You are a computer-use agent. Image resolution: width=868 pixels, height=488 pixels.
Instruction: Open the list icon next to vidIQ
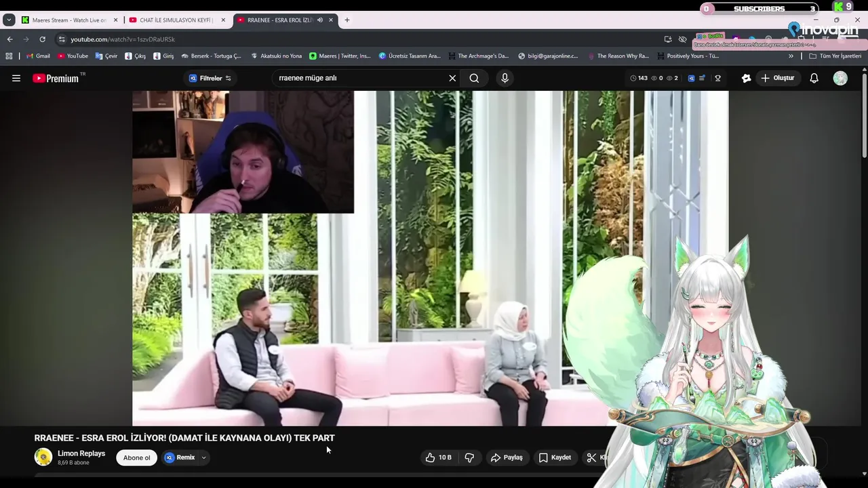[702, 78]
